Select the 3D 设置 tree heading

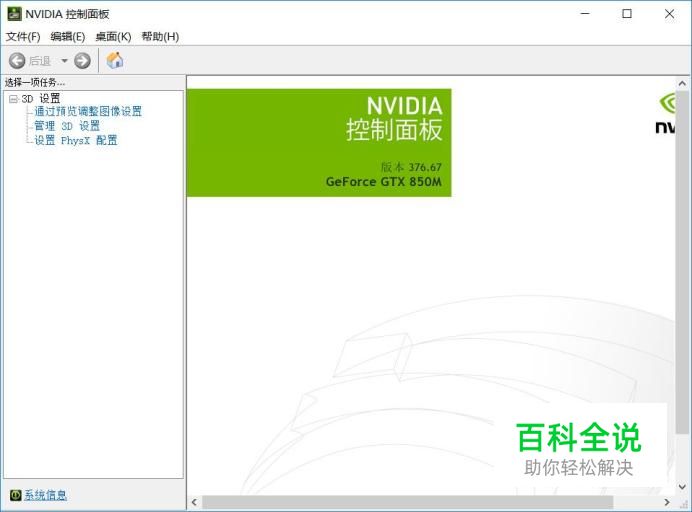click(41, 98)
